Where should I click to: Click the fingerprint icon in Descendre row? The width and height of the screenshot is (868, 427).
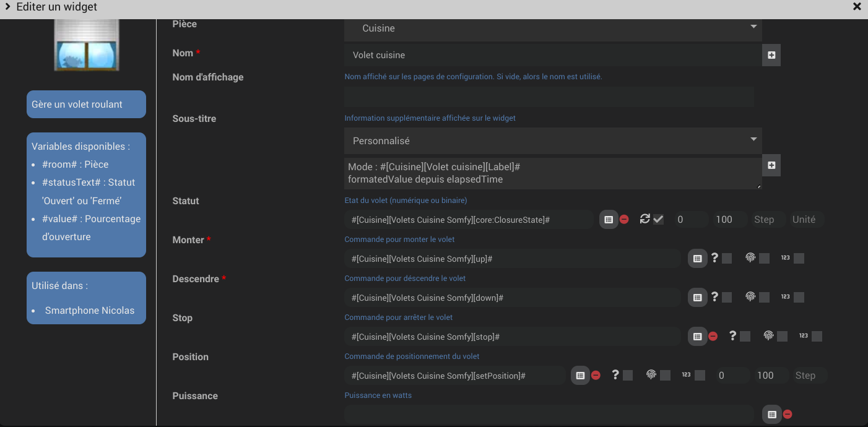tap(750, 297)
